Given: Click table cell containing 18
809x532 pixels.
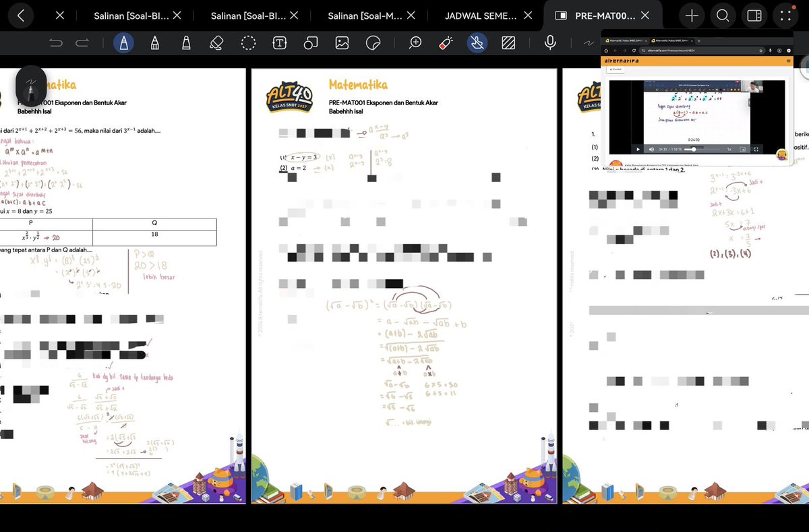Looking at the screenshot, I should (x=154, y=238).
